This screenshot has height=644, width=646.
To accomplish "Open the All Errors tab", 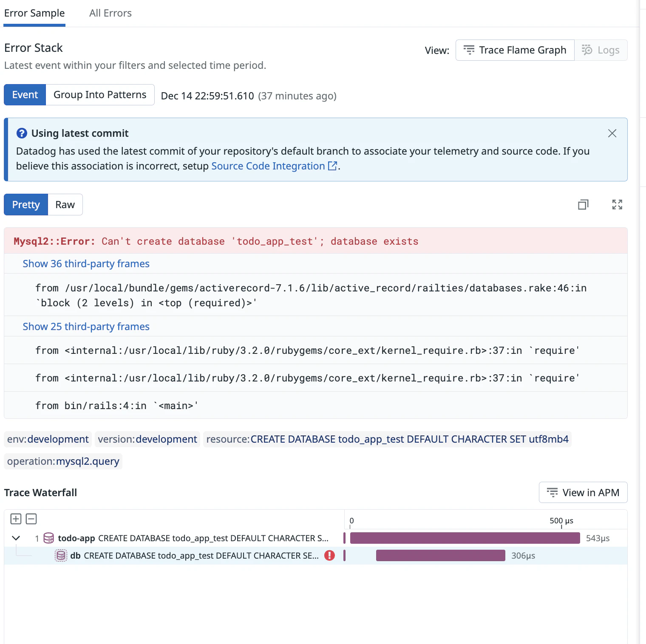I will [110, 13].
